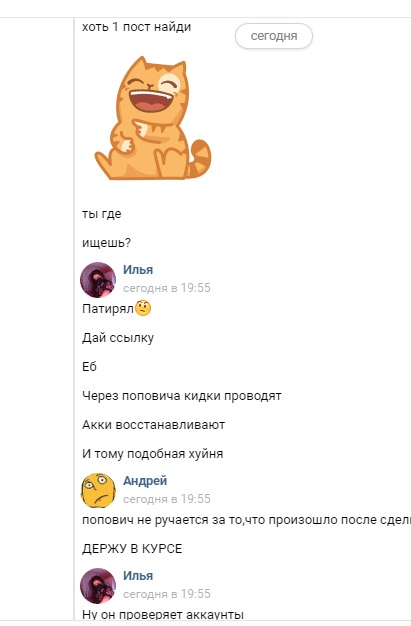This screenshot has width=411, height=626.
Task: Click timestamp сегодня в 19:55 under first Илья
Action: click(x=167, y=288)
